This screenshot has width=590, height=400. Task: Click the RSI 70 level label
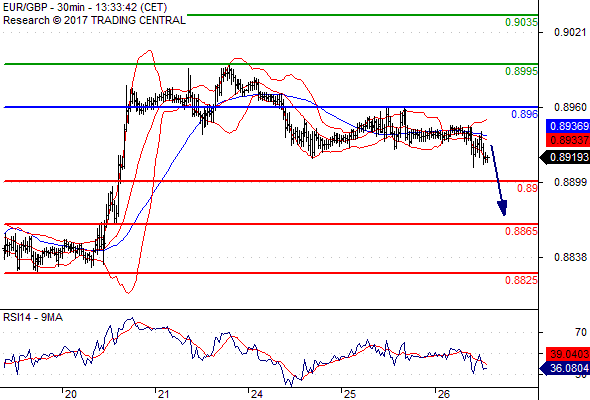click(x=581, y=332)
